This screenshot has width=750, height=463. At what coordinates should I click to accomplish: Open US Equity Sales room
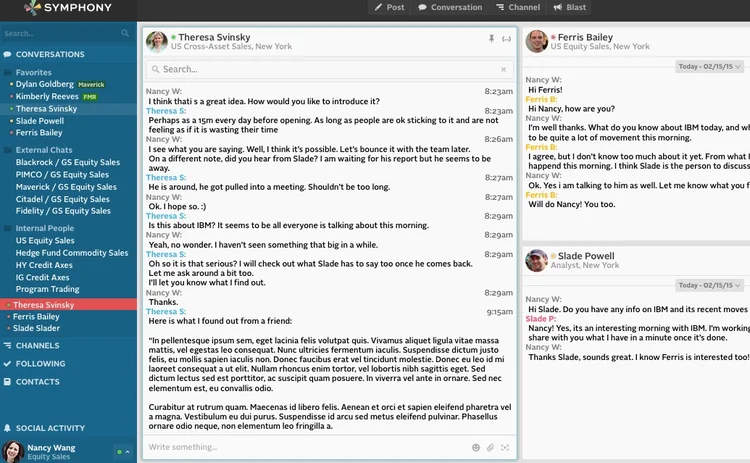point(45,241)
